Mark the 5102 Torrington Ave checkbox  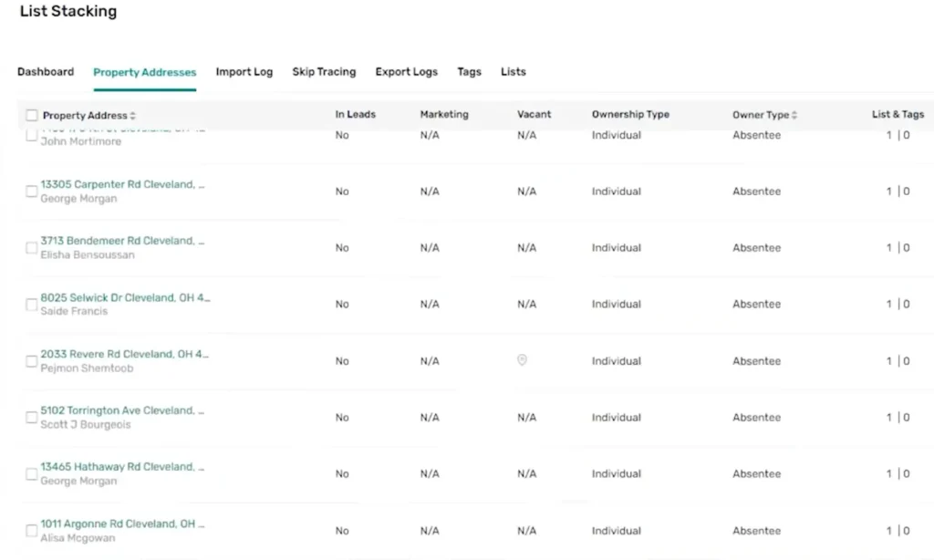tap(32, 418)
